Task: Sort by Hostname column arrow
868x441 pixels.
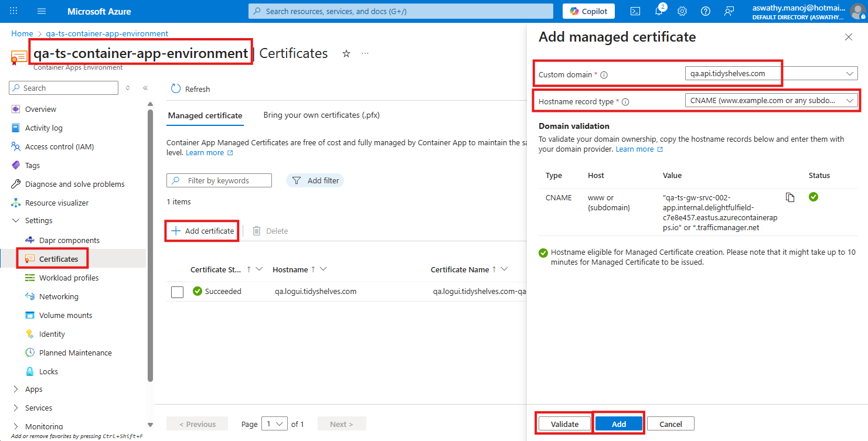Action: pyautogui.click(x=313, y=269)
